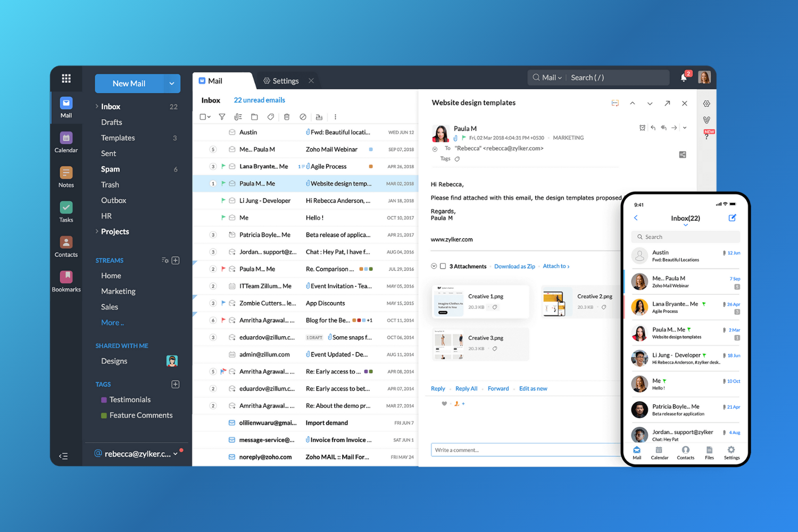Click the tag label icon in toolbar
Image resolution: width=798 pixels, height=532 pixels.
271,117
